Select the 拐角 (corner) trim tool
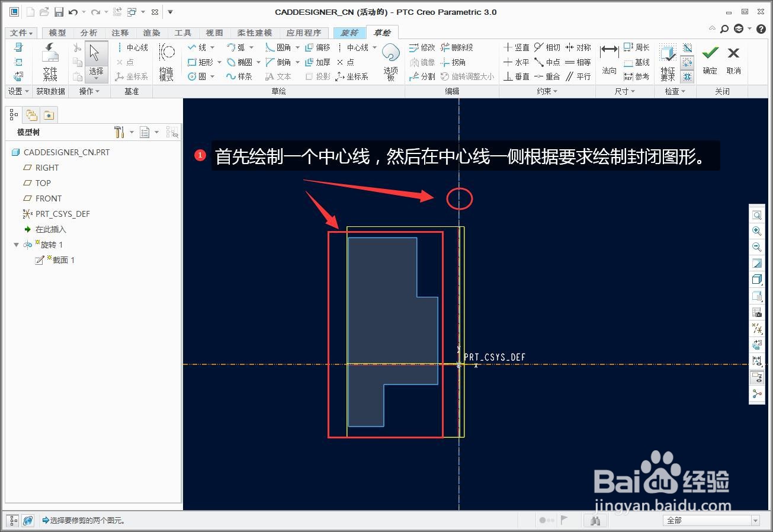 pyautogui.click(x=453, y=62)
